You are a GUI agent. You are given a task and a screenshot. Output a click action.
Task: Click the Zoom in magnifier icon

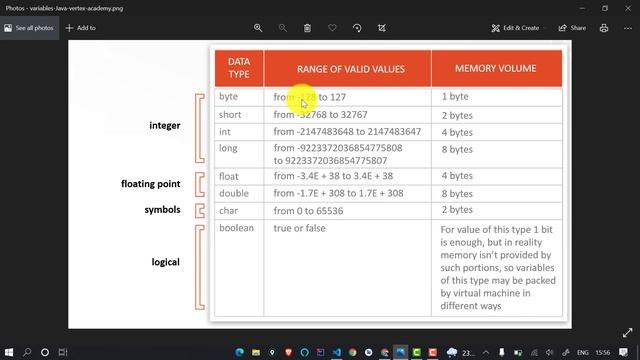[258, 28]
